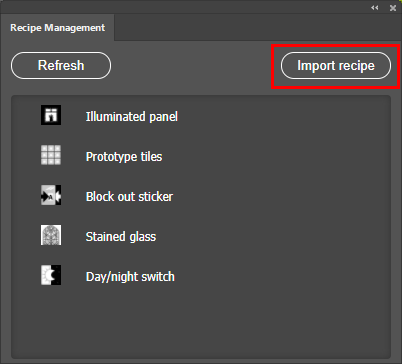Collapse the panel using double-arrow icon

coord(375,8)
